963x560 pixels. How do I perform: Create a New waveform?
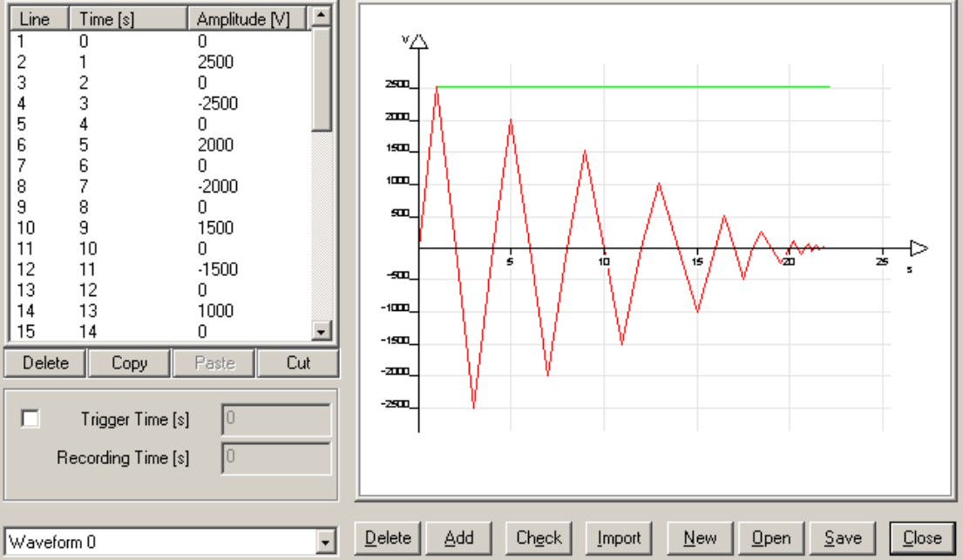pos(700,538)
